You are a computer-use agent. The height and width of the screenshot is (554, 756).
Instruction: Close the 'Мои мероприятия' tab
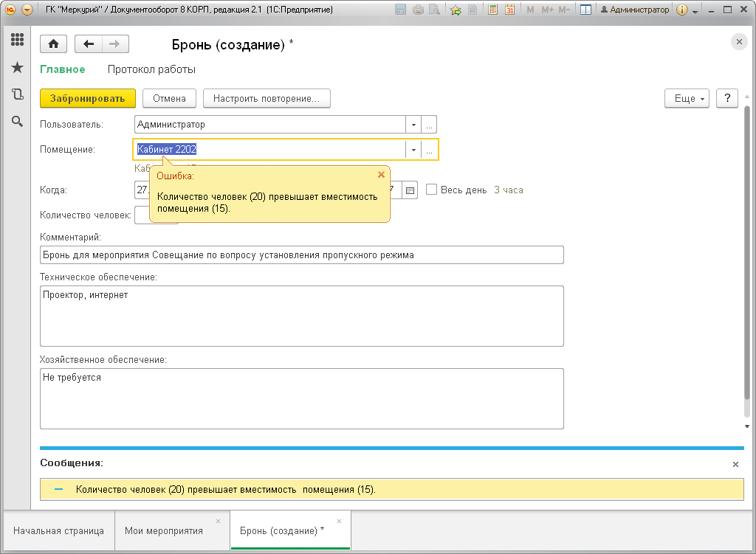218,522
